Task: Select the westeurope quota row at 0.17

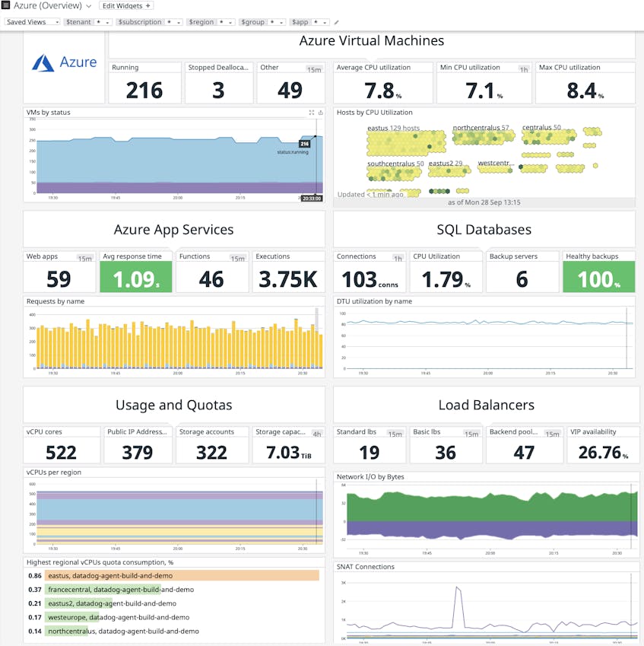Action: point(173,618)
